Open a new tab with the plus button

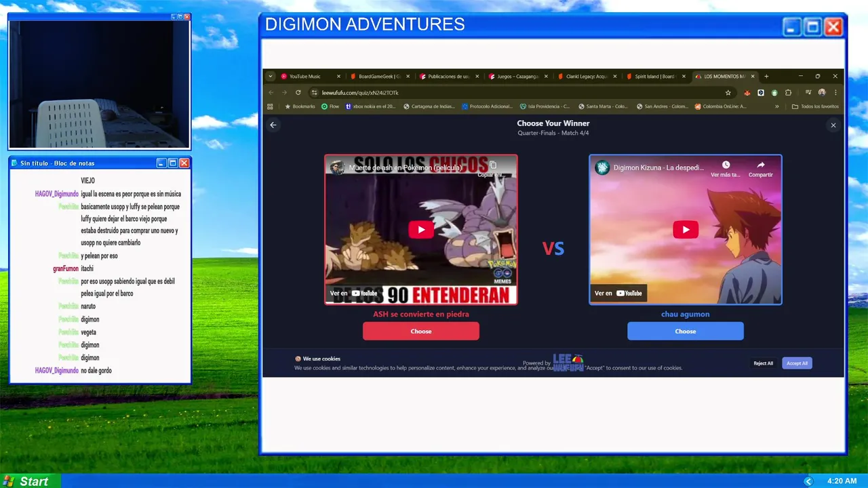pos(766,76)
